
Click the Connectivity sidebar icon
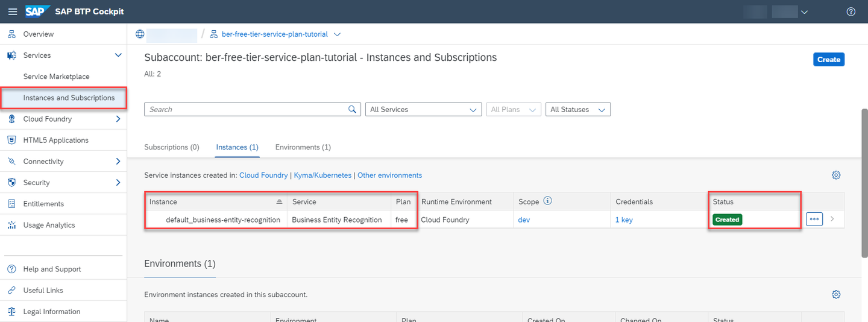(11, 162)
